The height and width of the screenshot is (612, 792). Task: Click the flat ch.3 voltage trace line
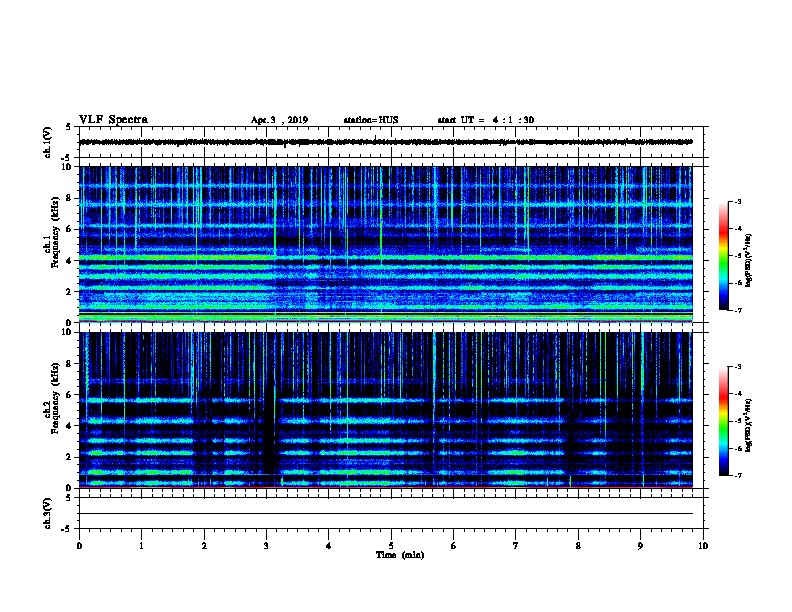(x=386, y=514)
